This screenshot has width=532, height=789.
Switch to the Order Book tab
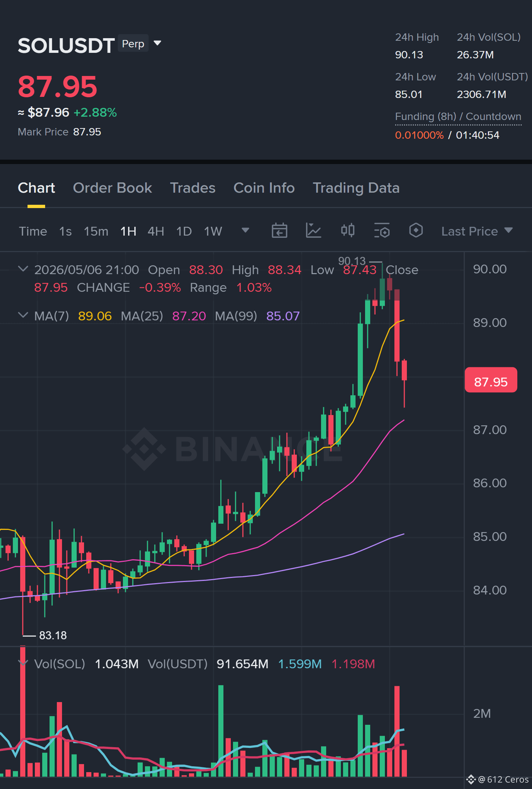click(112, 188)
